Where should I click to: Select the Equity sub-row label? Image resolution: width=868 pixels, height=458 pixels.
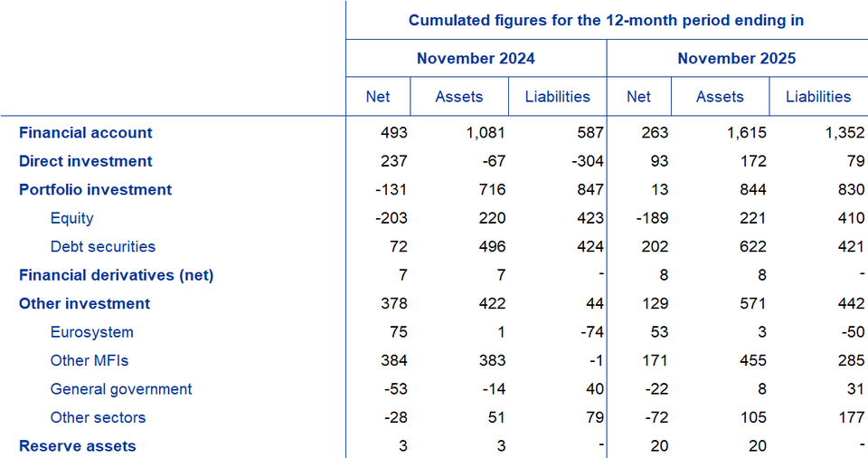pyautogui.click(x=71, y=218)
